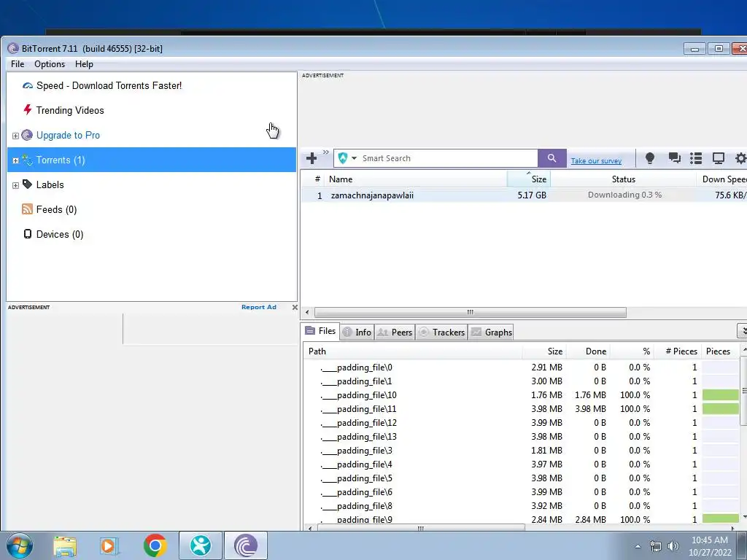Viewport: 747px width, 560px height.
Task: Click the toolbar overflow chevron
Action: point(326,152)
